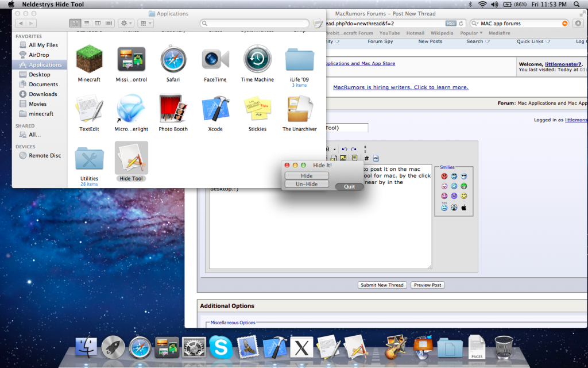588x368 pixels.
Task: Select Remote Disc under Devices
Action: pyautogui.click(x=40, y=155)
